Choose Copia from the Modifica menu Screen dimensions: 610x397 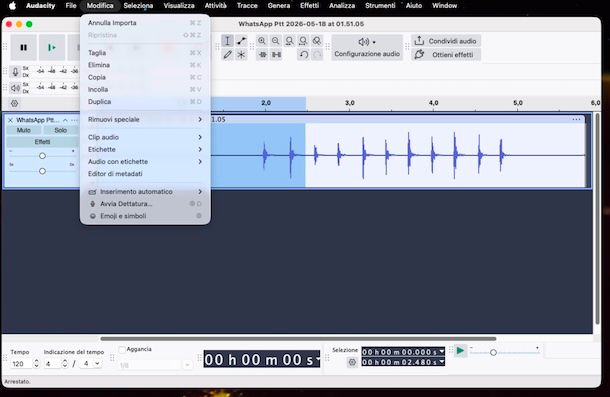pos(145,77)
